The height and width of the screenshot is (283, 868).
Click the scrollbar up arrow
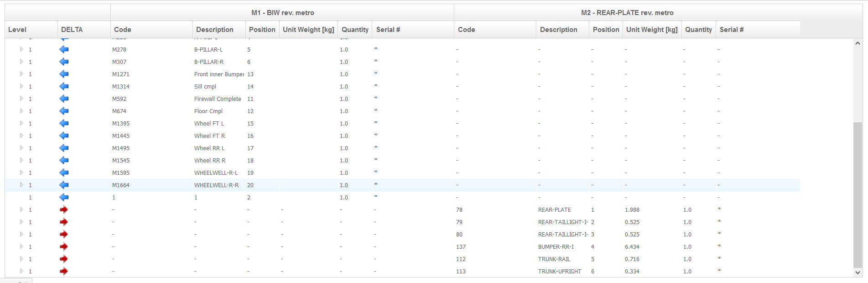pos(858,43)
